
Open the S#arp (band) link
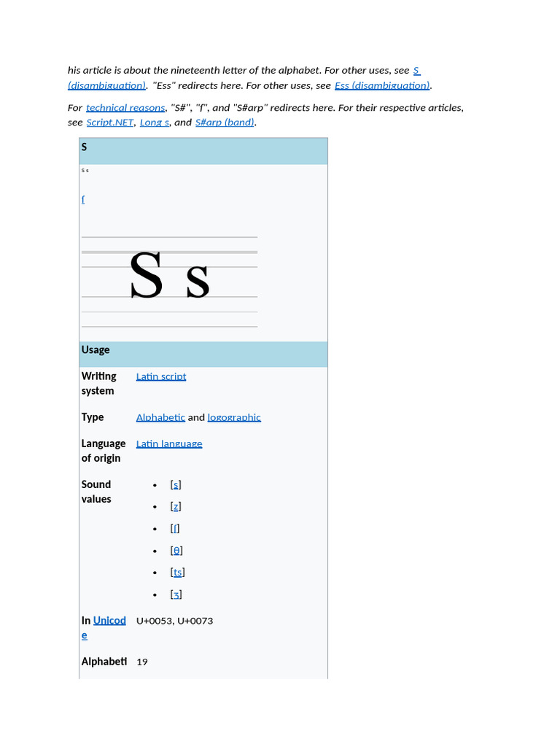click(x=225, y=123)
